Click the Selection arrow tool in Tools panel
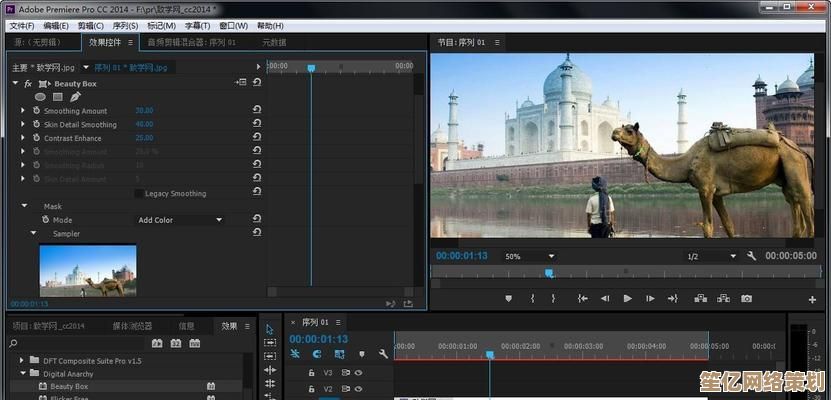The width and height of the screenshot is (831, 400). 270,328
